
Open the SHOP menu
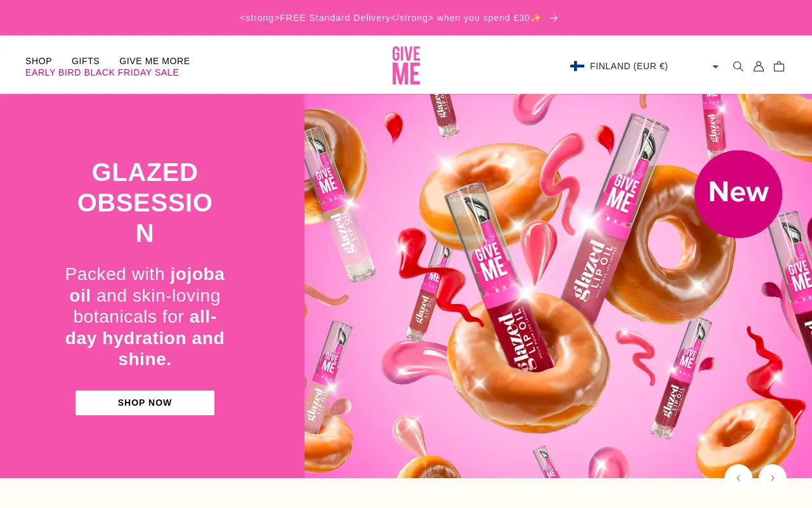39,61
